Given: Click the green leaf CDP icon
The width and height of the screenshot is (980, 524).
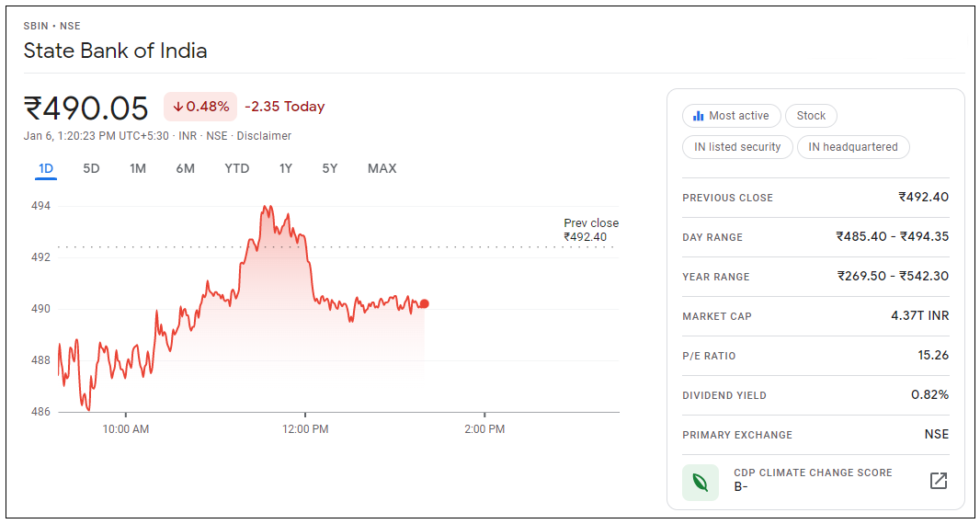Looking at the screenshot, I should (701, 482).
